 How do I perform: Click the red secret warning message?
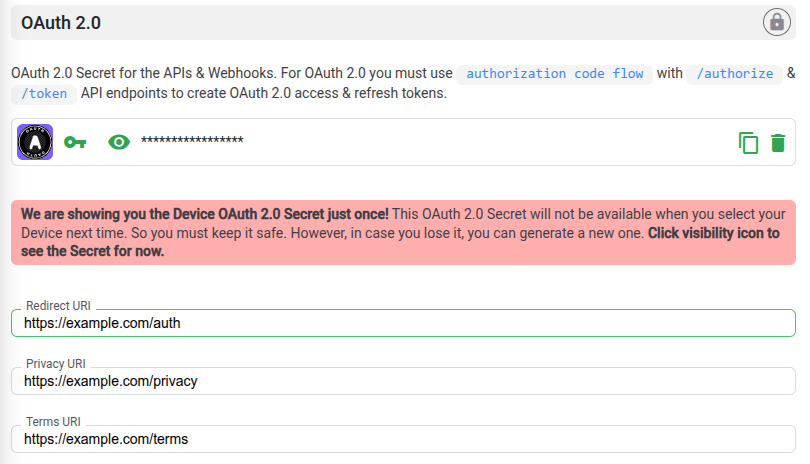click(403, 233)
